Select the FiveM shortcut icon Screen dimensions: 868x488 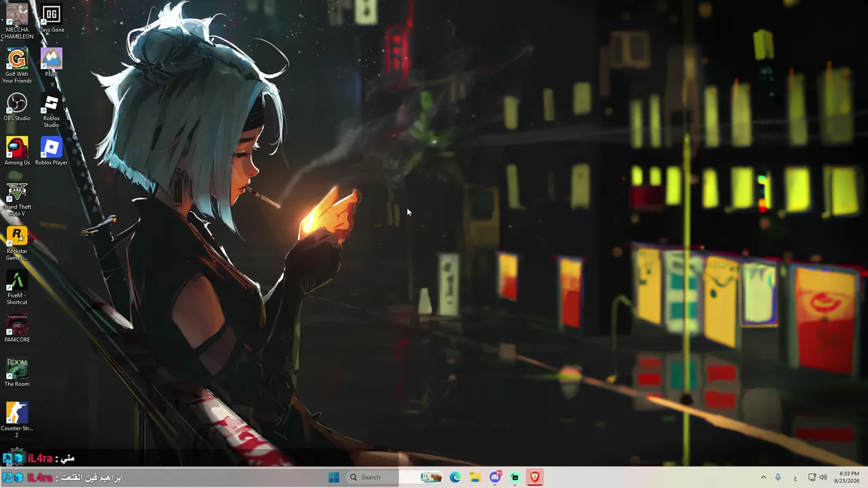click(x=17, y=287)
